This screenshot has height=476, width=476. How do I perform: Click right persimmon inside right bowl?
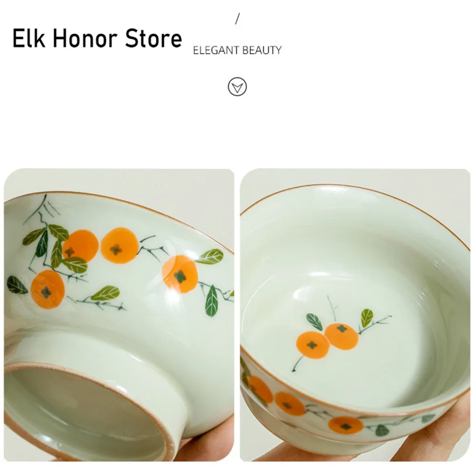coord(341,337)
